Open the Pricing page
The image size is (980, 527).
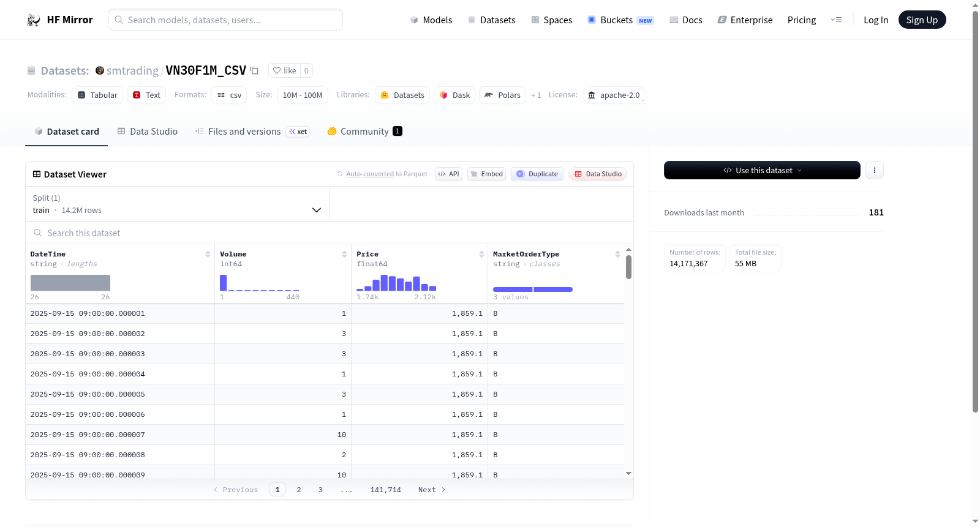click(802, 20)
